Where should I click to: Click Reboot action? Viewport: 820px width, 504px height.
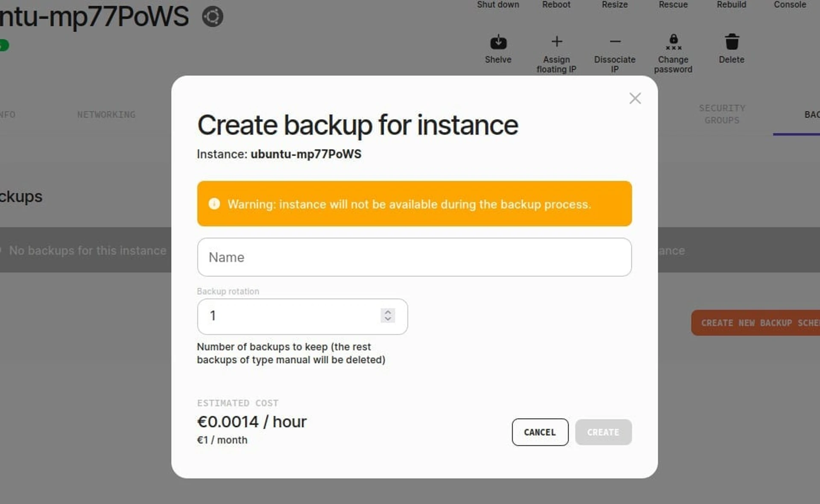click(556, 5)
